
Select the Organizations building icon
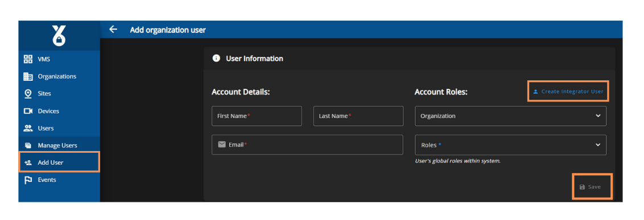[28, 76]
